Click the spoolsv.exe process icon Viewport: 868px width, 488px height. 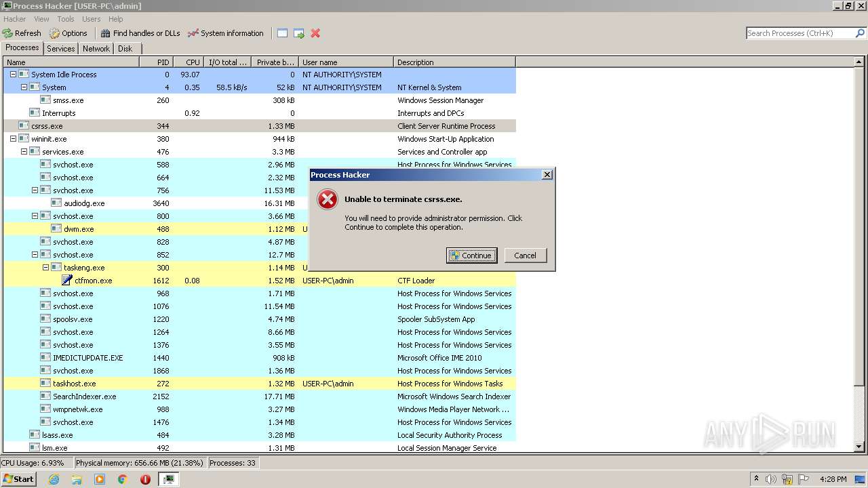(x=45, y=319)
